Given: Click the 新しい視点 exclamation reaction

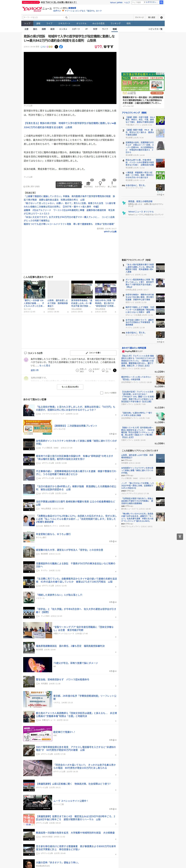Looking at the screenshot, I should pos(112,183).
